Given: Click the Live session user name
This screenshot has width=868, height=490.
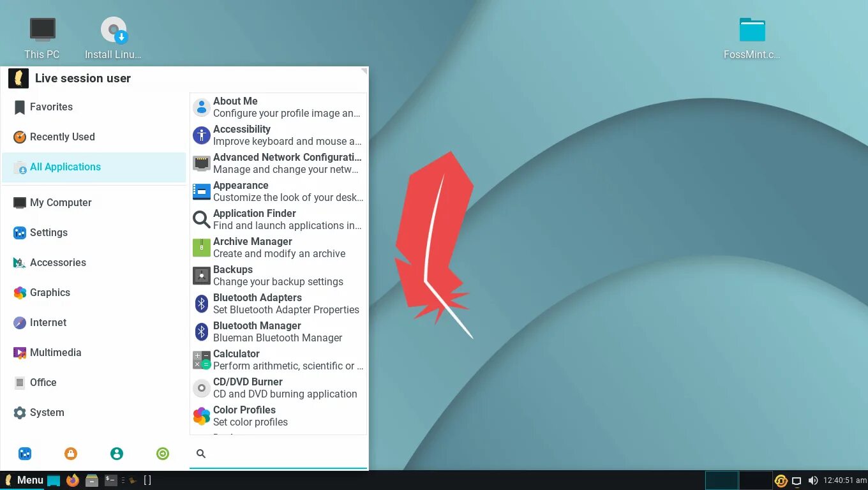Looking at the screenshot, I should click(83, 78).
